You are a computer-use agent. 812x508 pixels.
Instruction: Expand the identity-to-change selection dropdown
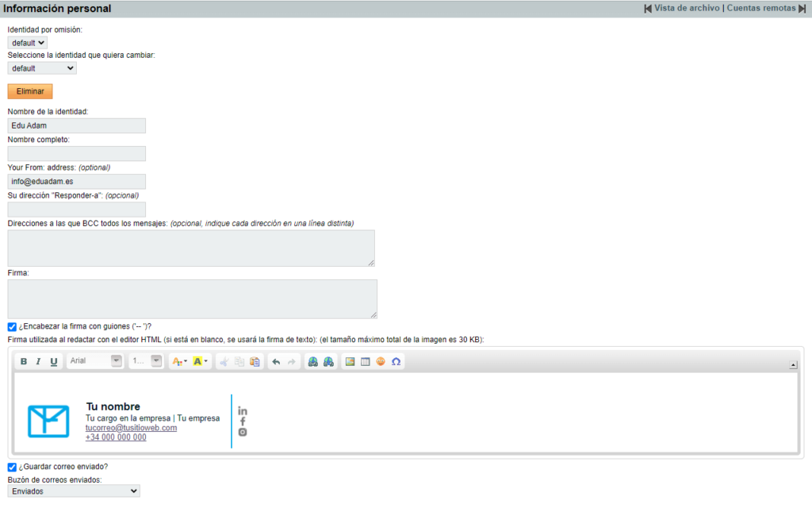[42, 68]
